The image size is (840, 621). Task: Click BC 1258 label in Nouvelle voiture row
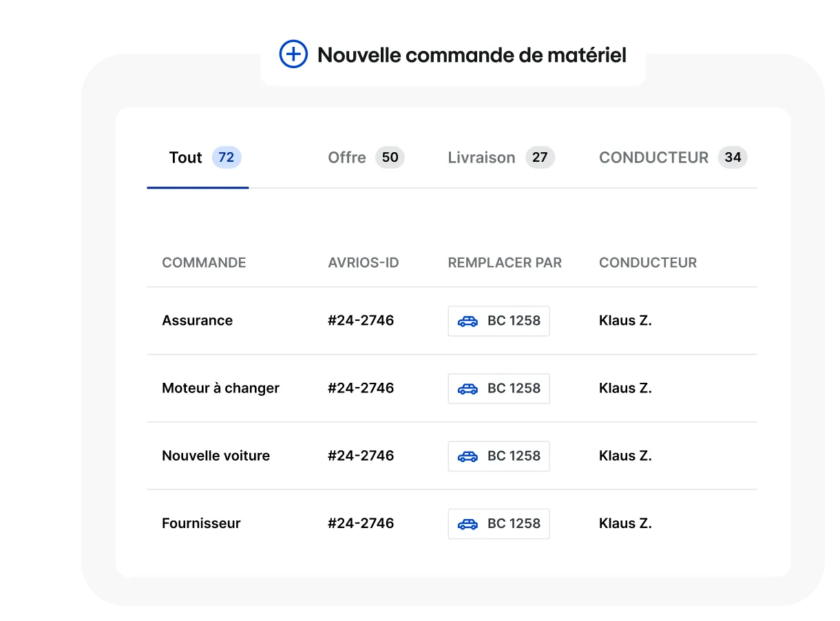pos(514,456)
